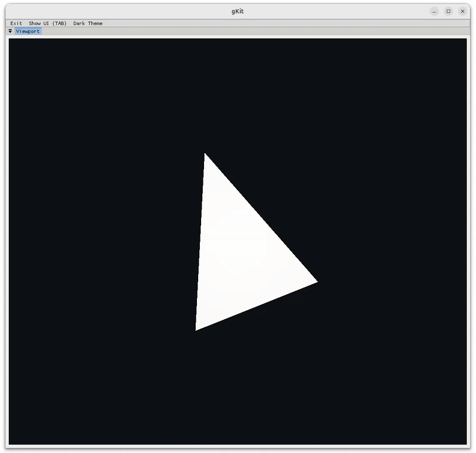Image resolution: width=476 pixels, height=453 pixels.
Task: Switch to Dark Theme
Action: click(x=87, y=23)
